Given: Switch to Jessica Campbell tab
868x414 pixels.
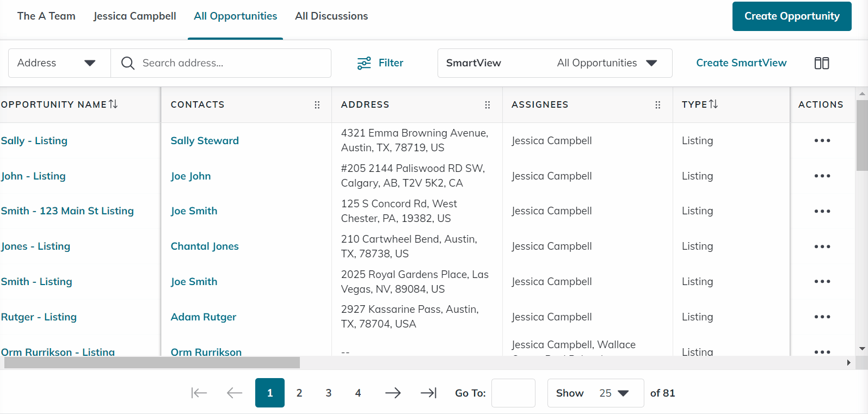Looking at the screenshot, I should pos(135,16).
